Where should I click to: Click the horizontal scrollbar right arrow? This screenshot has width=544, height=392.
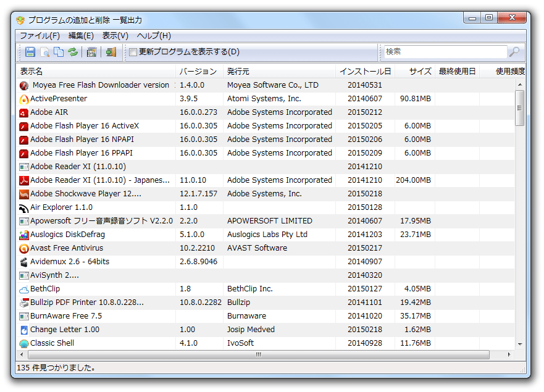(x=509, y=354)
